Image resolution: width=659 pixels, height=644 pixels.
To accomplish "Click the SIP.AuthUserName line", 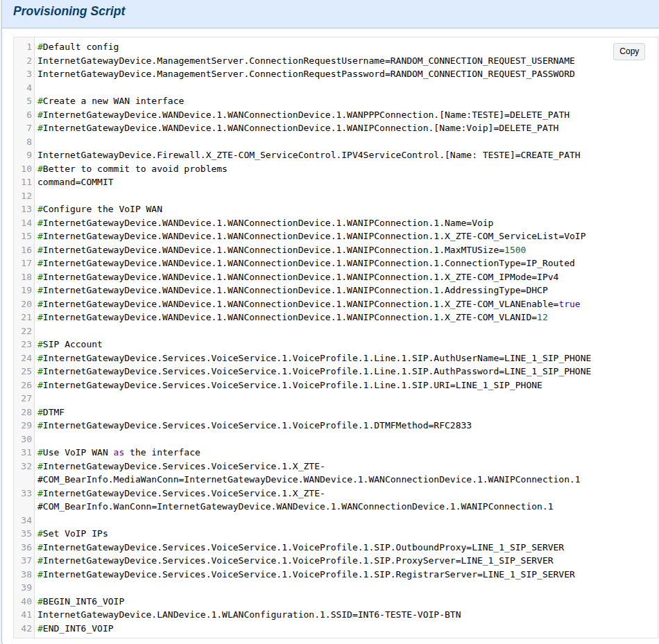I will click(x=314, y=358).
